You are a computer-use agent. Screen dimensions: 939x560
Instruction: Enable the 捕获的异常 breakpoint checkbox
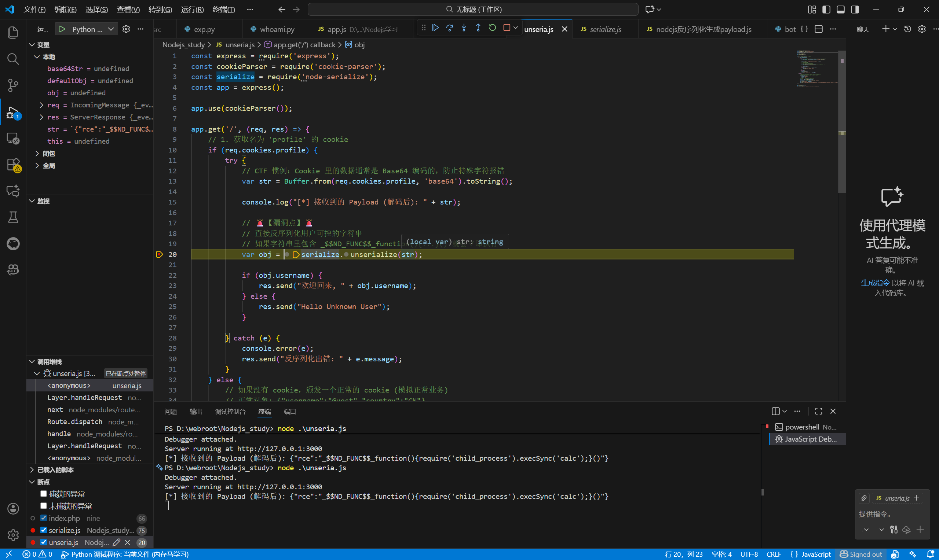tap(44, 494)
